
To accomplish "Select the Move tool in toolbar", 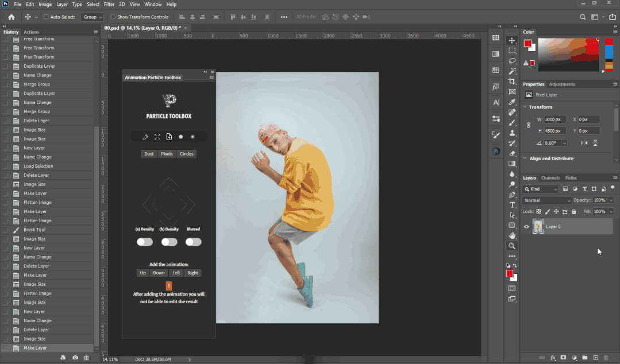I will pyautogui.click(x=512, y=41).
